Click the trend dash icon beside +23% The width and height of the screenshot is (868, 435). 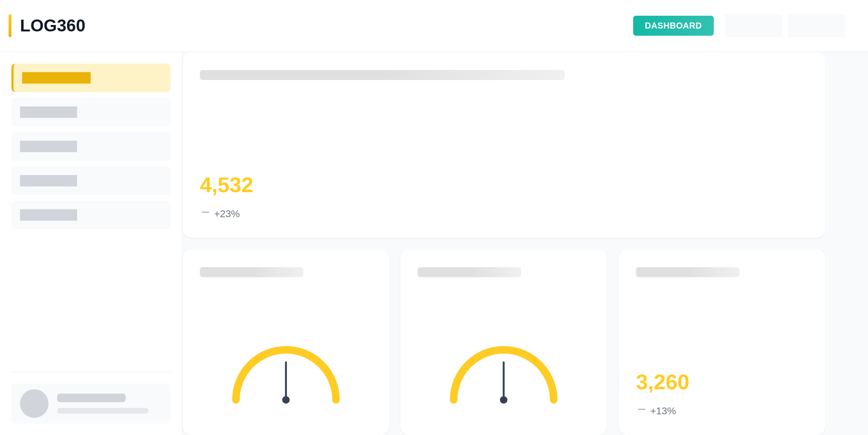[x=206, y=212]
